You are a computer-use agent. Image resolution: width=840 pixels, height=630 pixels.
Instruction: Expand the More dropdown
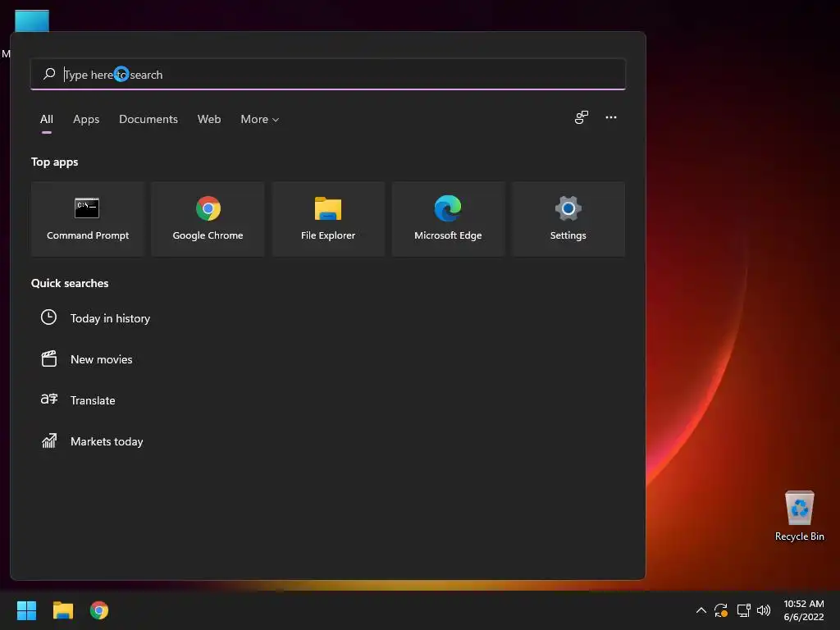tap(260, 120)
